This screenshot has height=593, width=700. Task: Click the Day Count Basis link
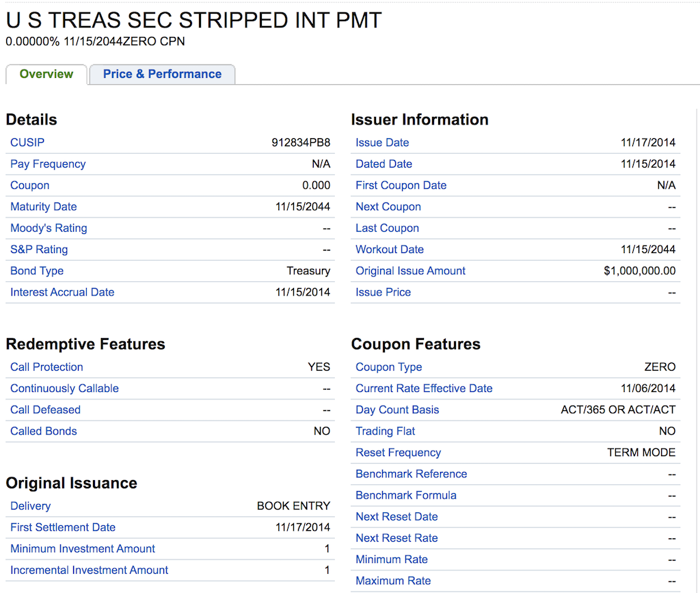(396, 410)
